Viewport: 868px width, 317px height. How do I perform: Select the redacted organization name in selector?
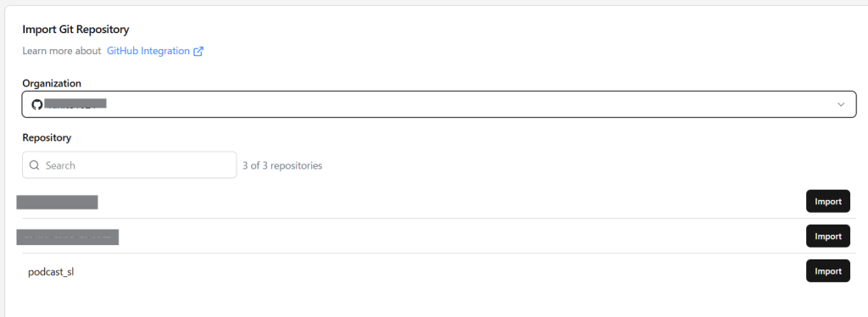(x=75, y=103)
